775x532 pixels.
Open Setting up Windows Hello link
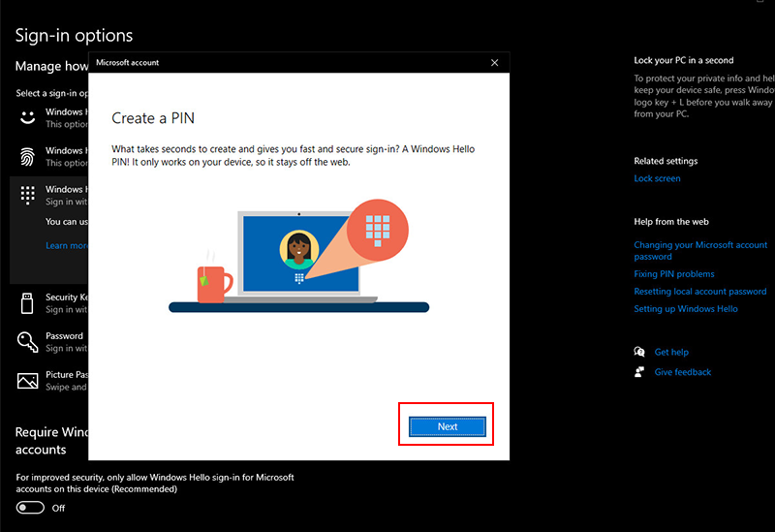tap(686, 308)
